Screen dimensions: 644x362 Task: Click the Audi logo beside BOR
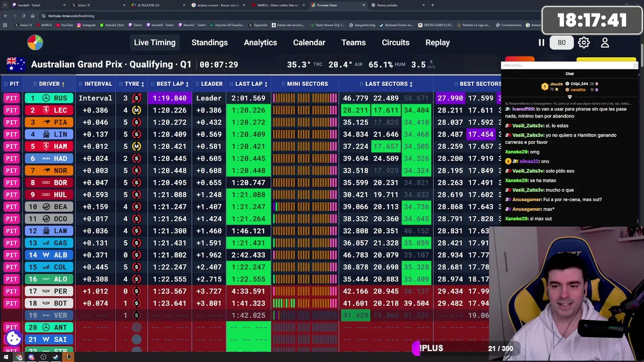(46, 183)
